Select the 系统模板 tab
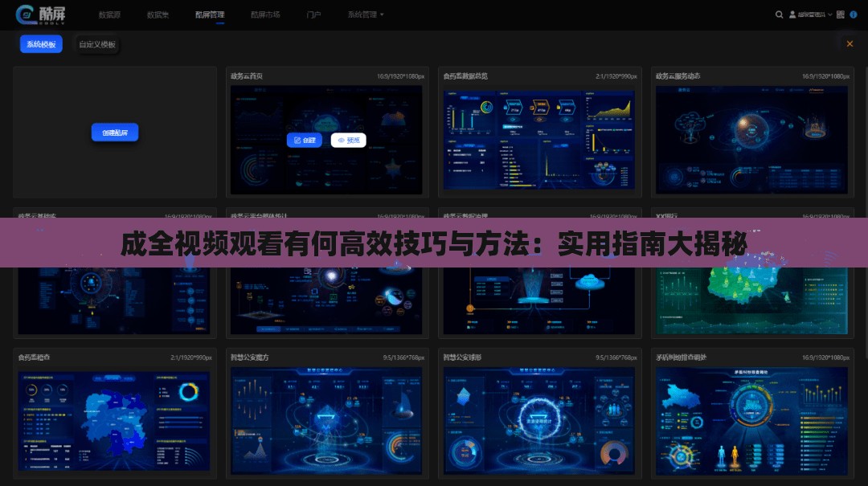The width and height of the screenshot is (868, 486). pyautogui.click(x=41, y=44)
